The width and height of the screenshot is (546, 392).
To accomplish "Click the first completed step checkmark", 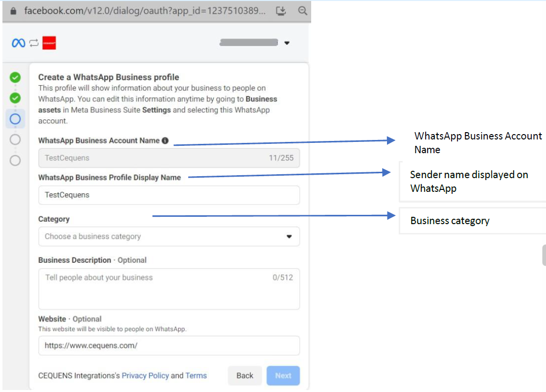I will tap(15, 77).
